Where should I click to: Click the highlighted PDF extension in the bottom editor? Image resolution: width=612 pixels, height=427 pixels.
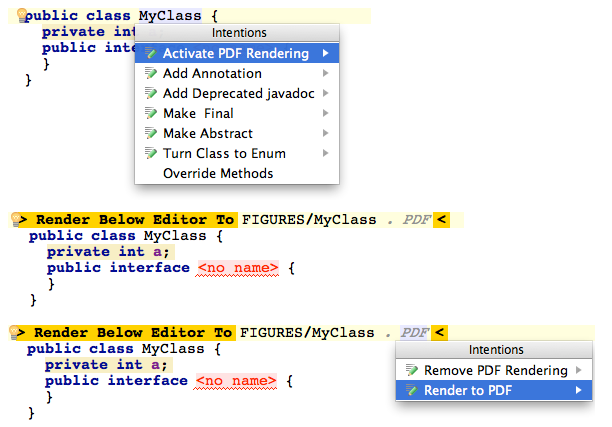415,333
